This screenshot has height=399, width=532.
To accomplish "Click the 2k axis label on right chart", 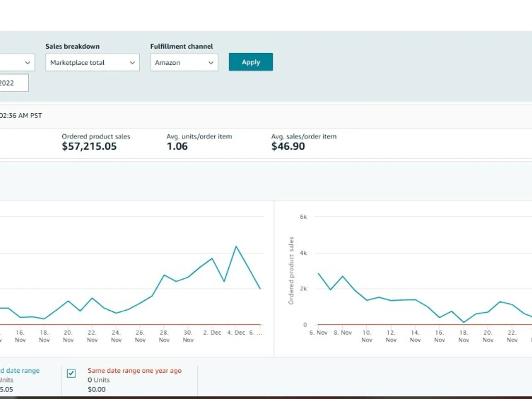I will (x=303, y=288).
